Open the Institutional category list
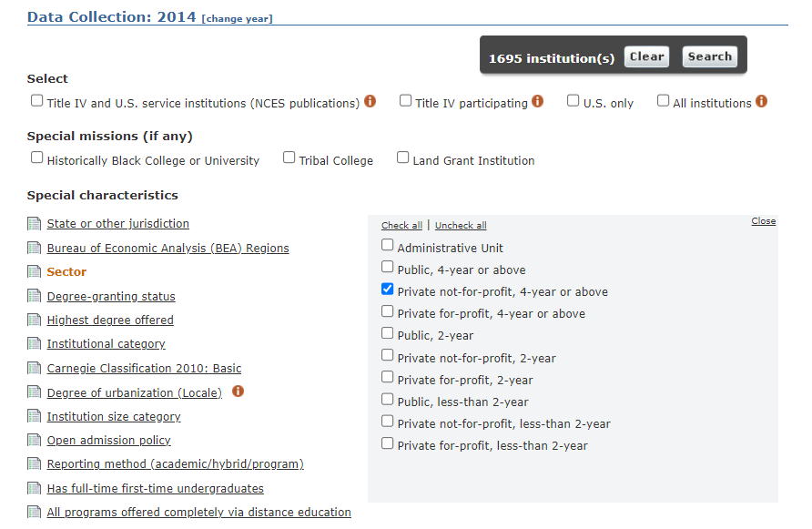The image size is (812, 529). click(106, 344)
